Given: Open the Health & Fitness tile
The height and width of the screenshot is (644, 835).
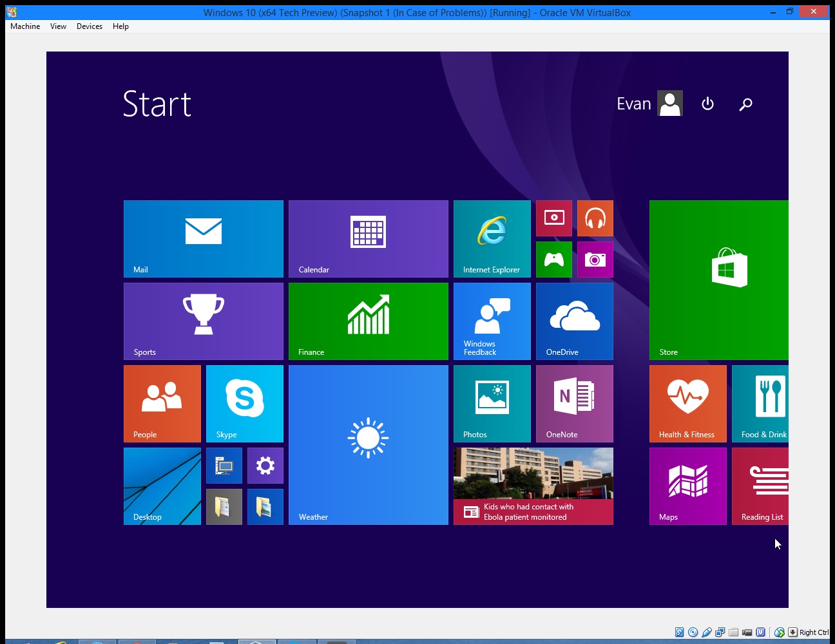Looking at the screenshot, I should pyautogui.click(x=688, y=404).
